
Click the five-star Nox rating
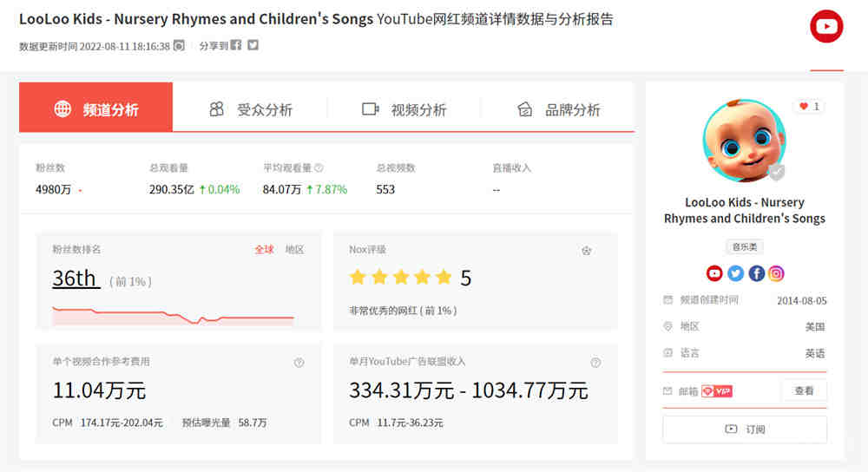pyautogui.click(x=401, y=277)
